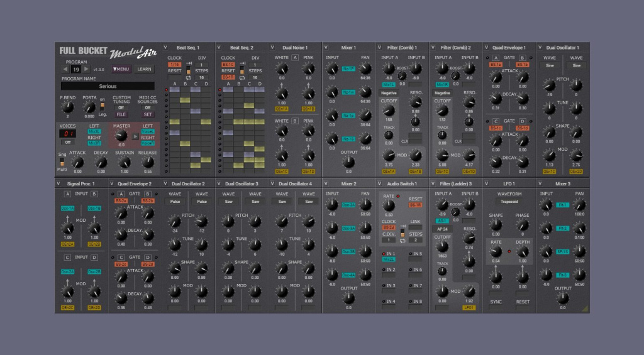
Task: Open the Trapezoid waveform selector in LFO 1
Action: tap(509, 202)
